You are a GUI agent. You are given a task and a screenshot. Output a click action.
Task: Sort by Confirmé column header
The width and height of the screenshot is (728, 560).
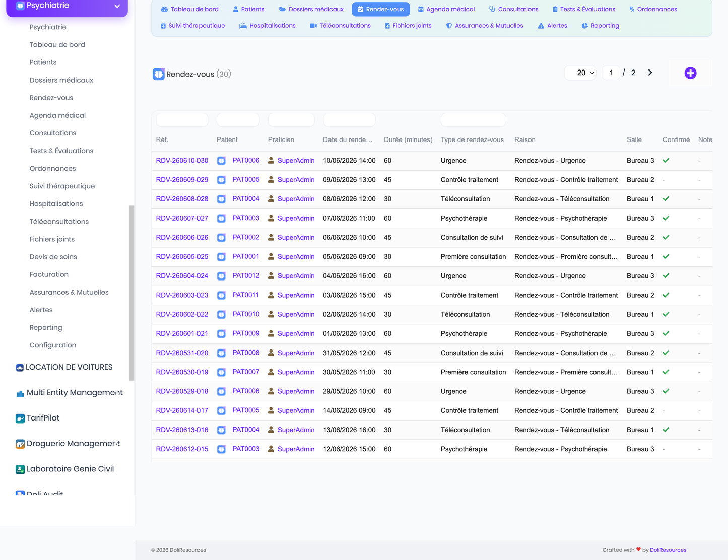pyautogui.click(x=676, y=139)
